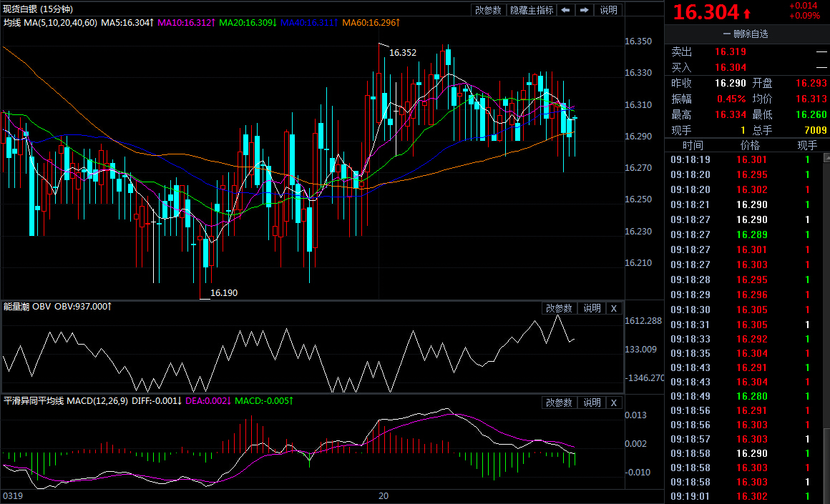This screenshot has height=504, width=830.
Task: Click the 能量潮 OBV indicator label
Action: click(27, 307)
